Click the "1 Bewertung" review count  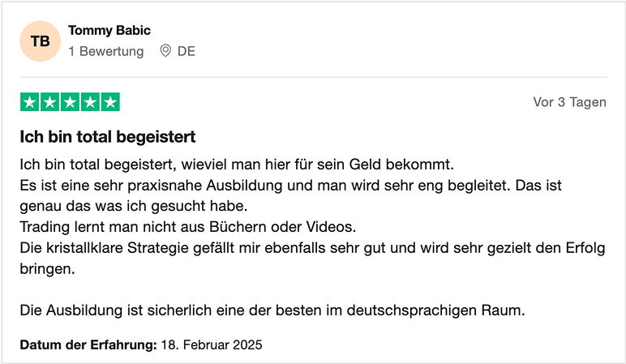click(x=106, y=51)
